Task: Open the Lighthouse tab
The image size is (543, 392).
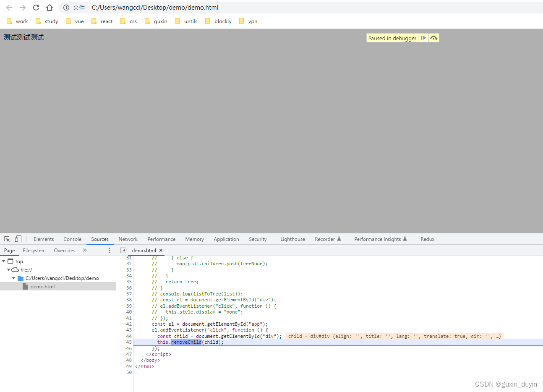Action: pyautogui.click(x=292, y=239)
